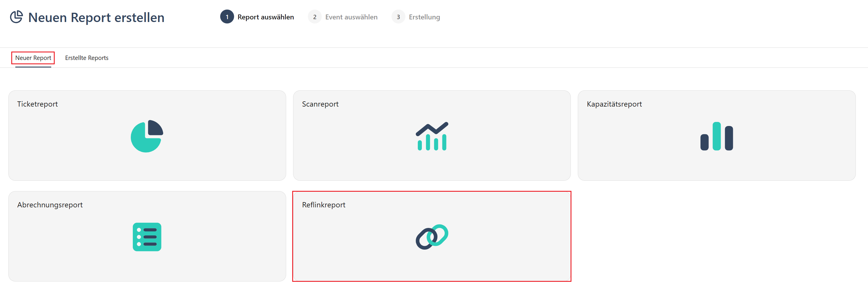Go to the Event auswählen step label
The height and width of the screenshot is (298, 868).
(x=351, y=17)
